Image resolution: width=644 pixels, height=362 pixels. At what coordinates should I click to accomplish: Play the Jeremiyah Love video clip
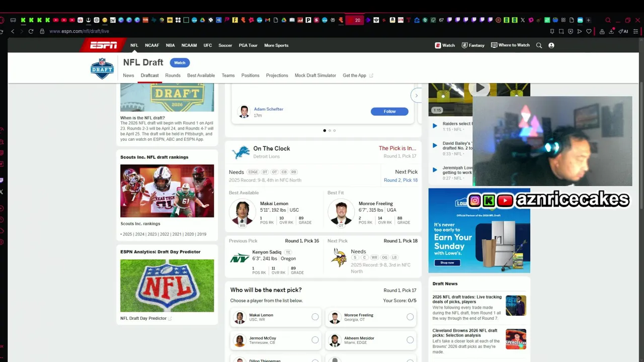[x=435, y=170]
